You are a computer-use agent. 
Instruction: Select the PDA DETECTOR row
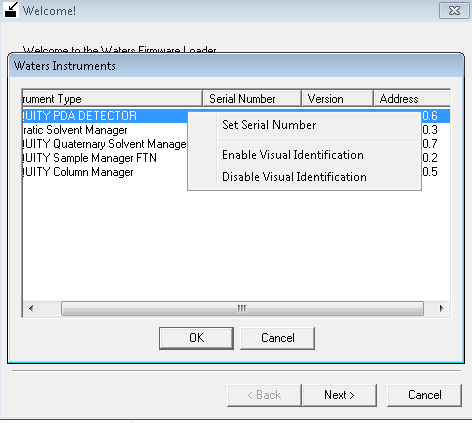point(236,116)
